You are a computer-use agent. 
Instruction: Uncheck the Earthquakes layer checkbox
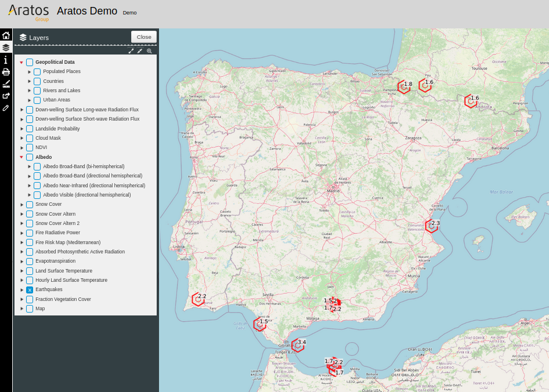tap(30, 290)
